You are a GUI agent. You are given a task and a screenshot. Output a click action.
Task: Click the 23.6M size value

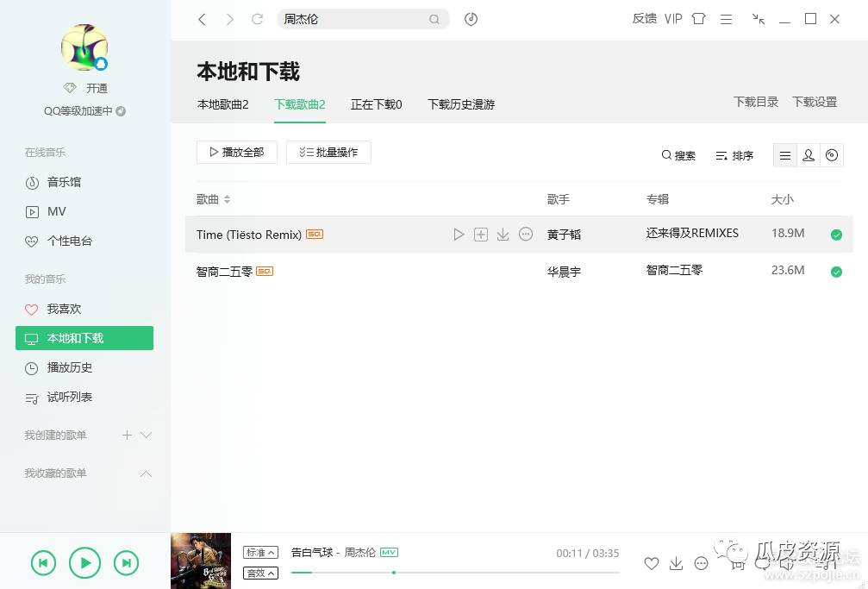pos(788,271)
